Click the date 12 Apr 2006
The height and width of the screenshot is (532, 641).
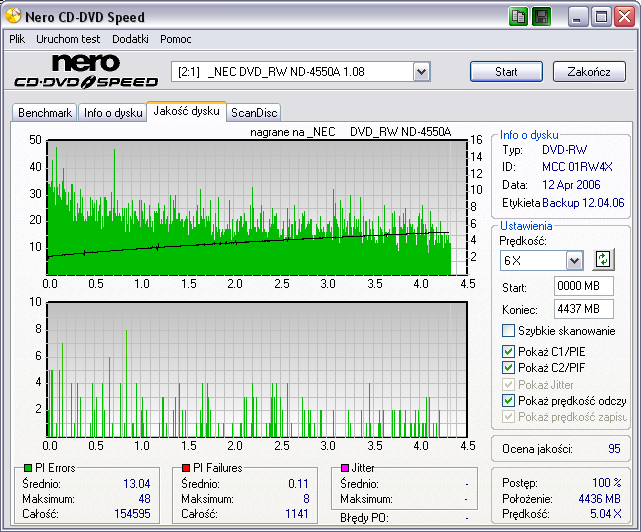571,185
